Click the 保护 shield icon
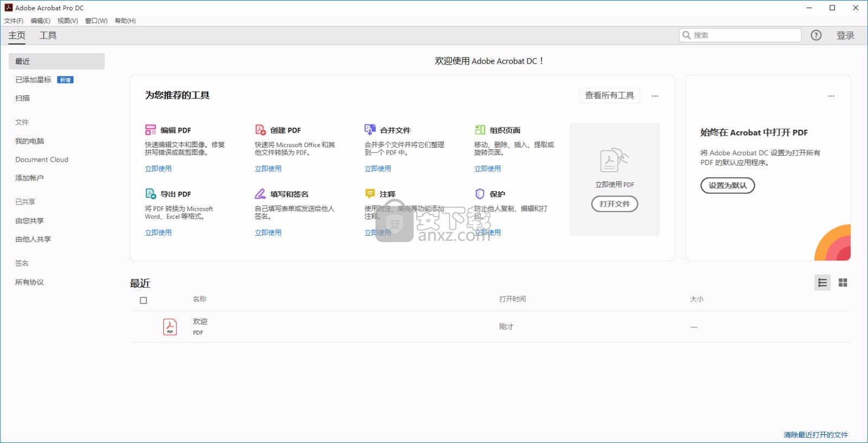 pyautogui.click(x=480, y=193)
